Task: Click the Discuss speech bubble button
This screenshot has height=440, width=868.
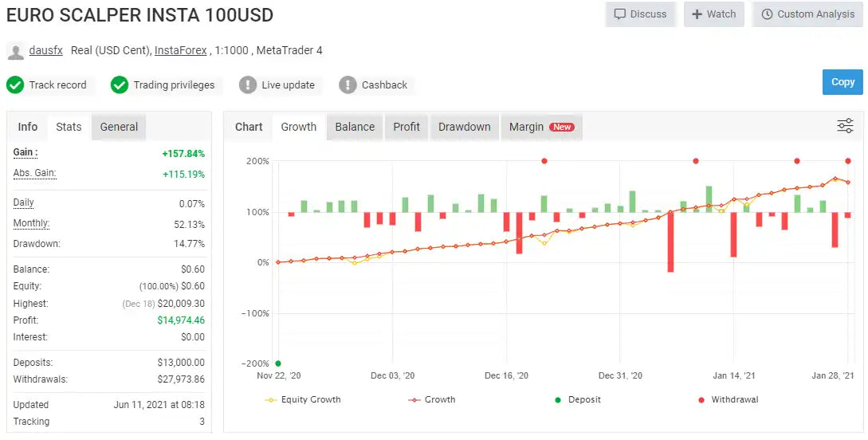Action: point(640,14)
